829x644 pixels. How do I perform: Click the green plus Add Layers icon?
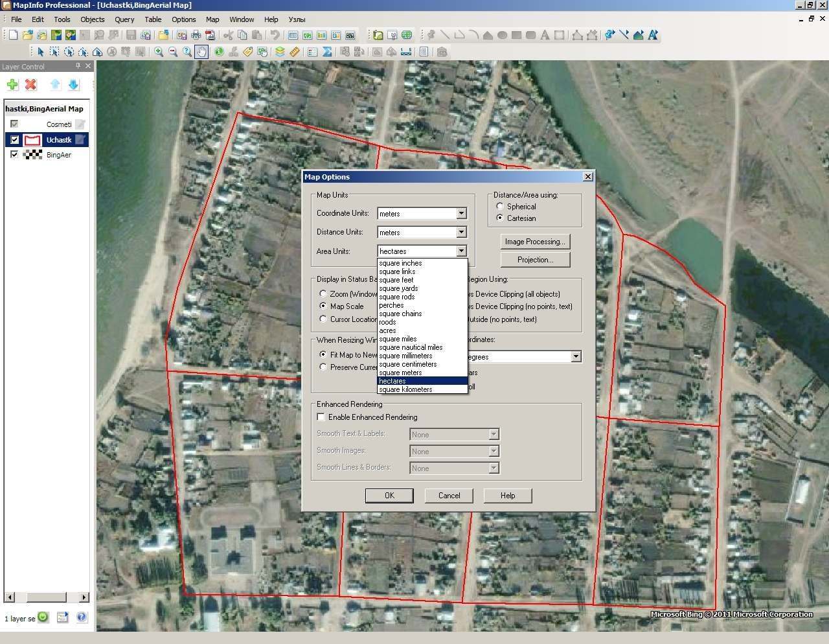(x=12, y=84)
